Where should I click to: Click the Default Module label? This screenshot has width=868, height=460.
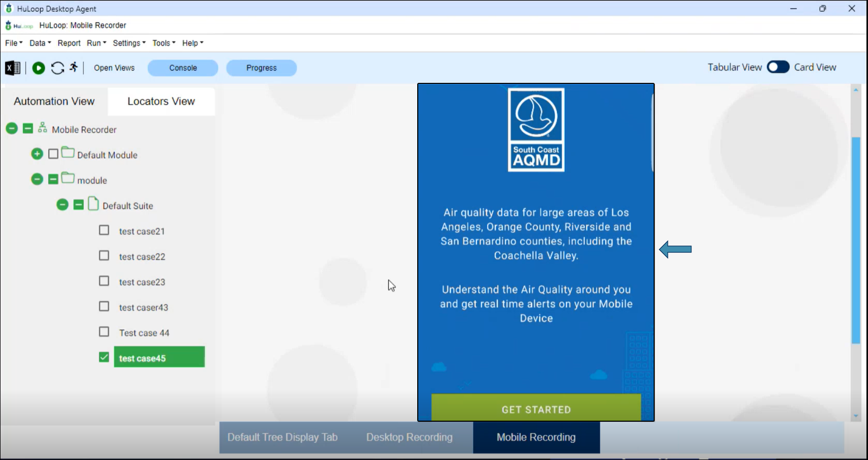click(107, 155)
